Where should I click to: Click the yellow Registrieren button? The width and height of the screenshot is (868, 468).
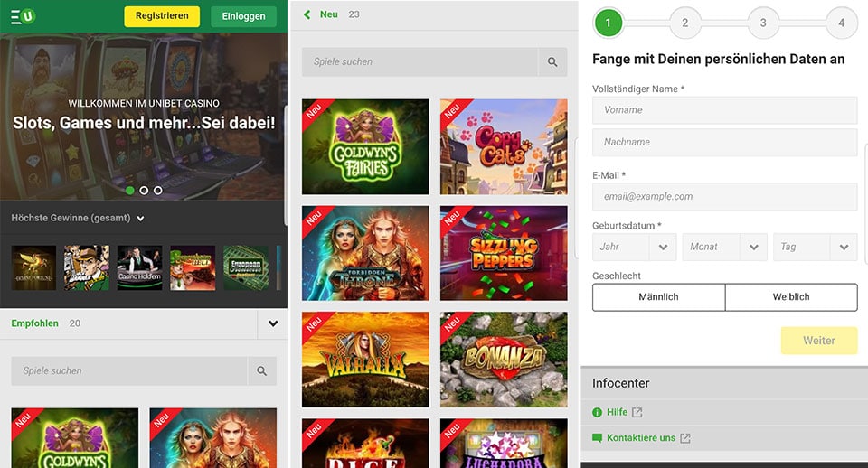162,16
